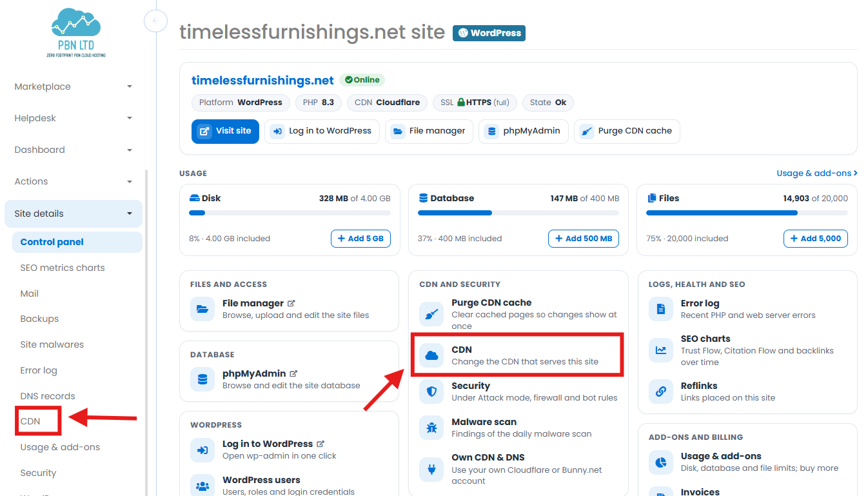Click the CDN Cloudflare chip

coord(387,102)
